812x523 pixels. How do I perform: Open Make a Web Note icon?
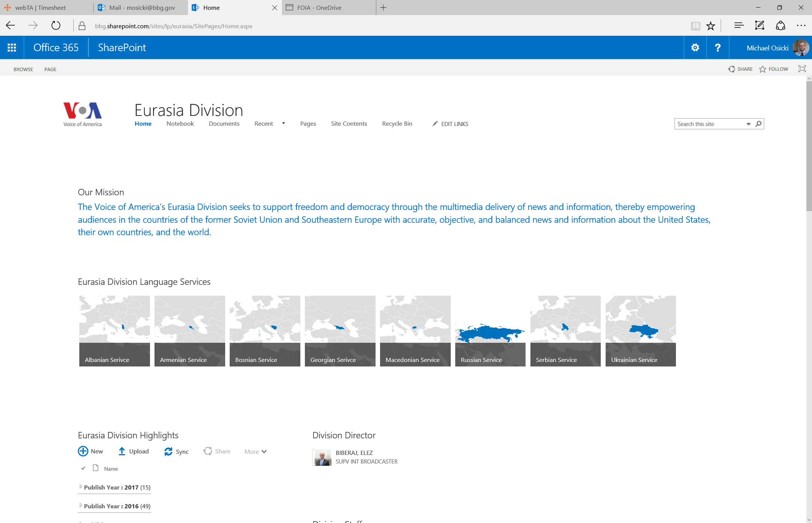(760, 26)
